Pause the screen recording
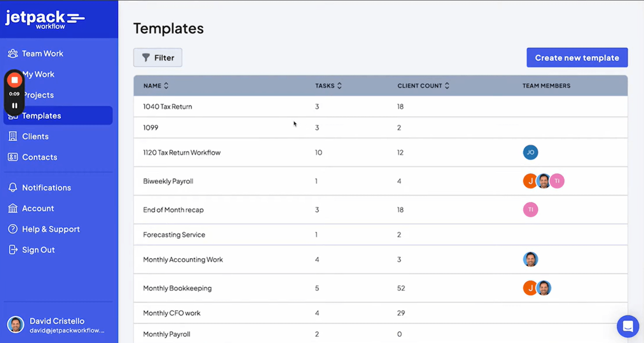This screenshot has height=343, width=644. point(14,106)
